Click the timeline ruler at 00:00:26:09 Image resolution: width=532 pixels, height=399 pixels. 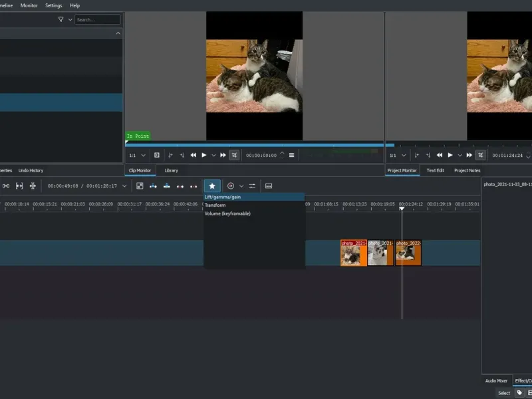pos(101,204)
